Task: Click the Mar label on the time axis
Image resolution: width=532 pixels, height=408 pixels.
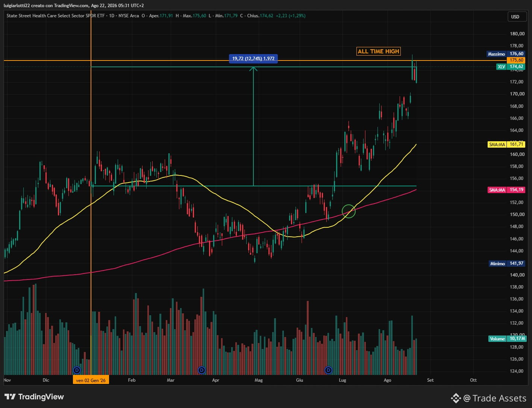Action: click(171, 380)
